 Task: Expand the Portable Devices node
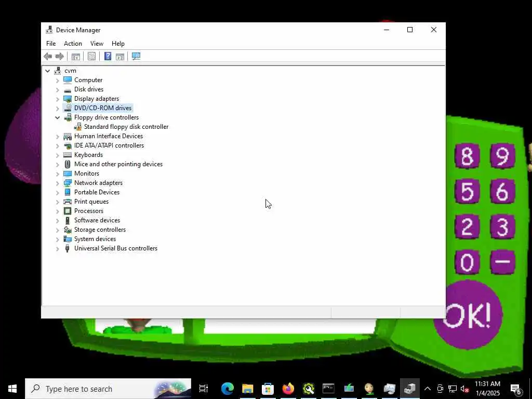coord(57,192)
